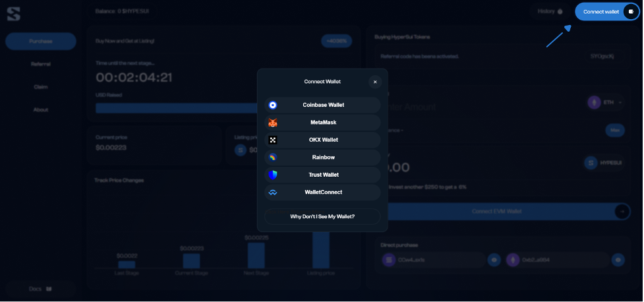Click wallet icon in Connect wallet button

[x=631, y=12]
